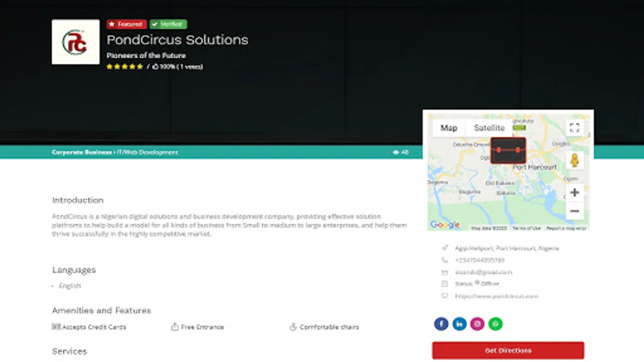Click the Amenities and Features heading

click(101, 311)
